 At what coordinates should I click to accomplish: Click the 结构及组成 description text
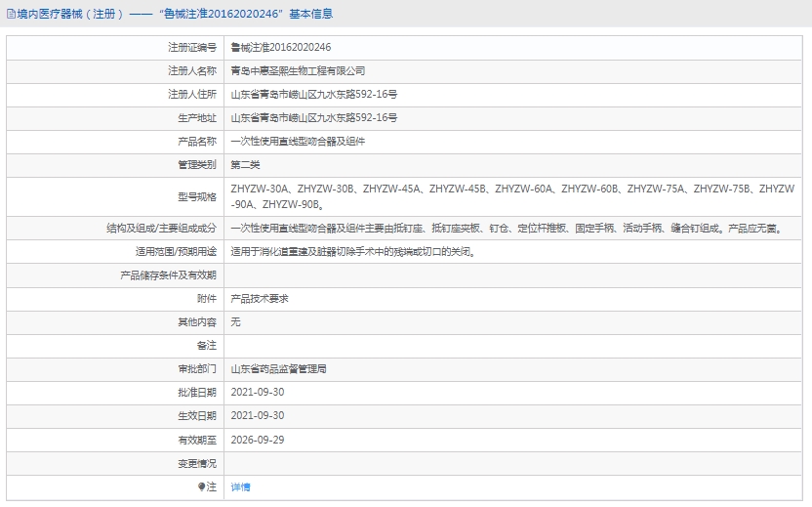(x=505, y=228)
